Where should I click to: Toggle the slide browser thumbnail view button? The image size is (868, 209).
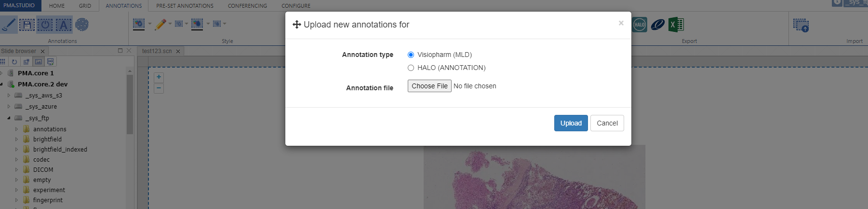[x=38, y=62]
